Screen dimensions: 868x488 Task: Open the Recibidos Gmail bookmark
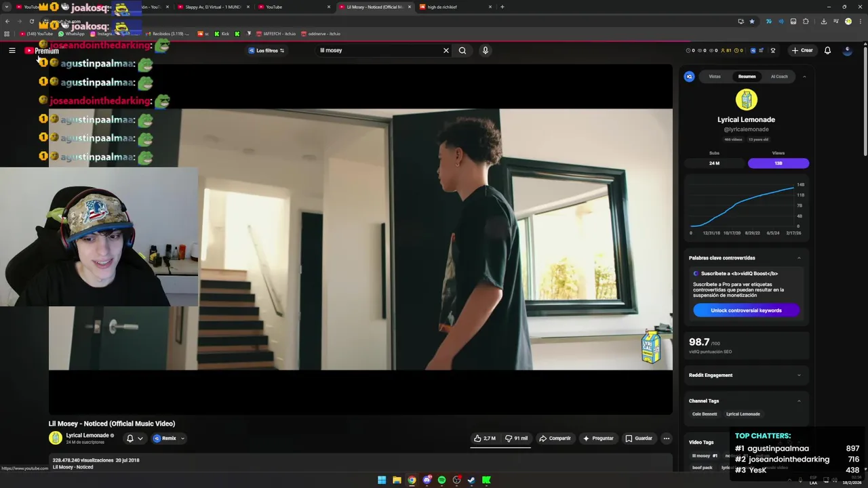[168, 34]
